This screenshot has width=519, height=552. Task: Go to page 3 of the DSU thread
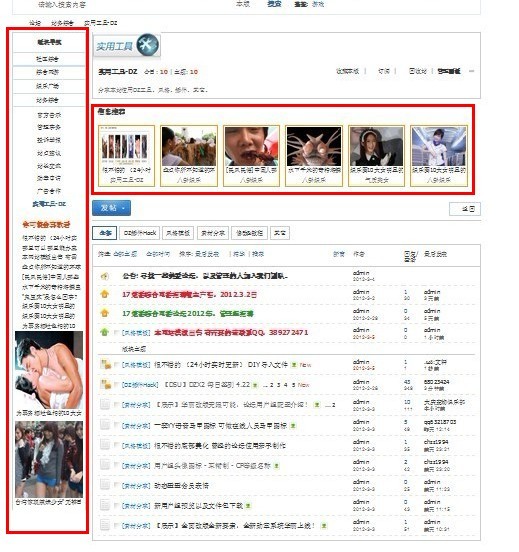coord(278,385)
